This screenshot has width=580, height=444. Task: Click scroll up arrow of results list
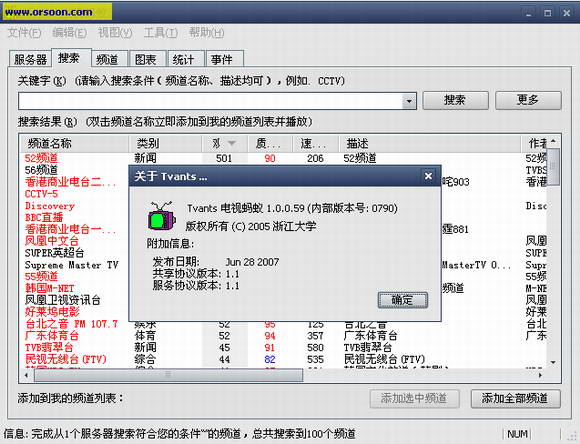coord(553,141)
